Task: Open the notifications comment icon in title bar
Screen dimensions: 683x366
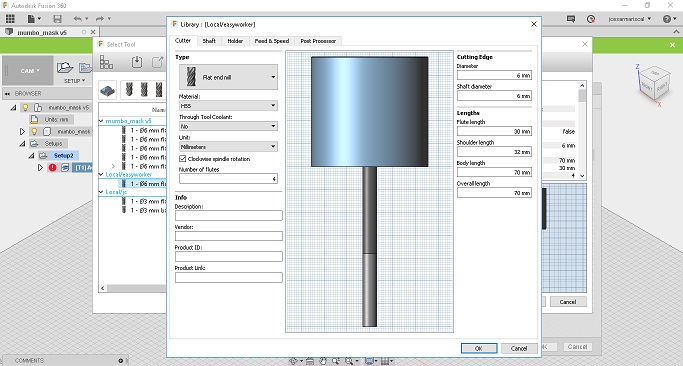Action: [571, 19]
